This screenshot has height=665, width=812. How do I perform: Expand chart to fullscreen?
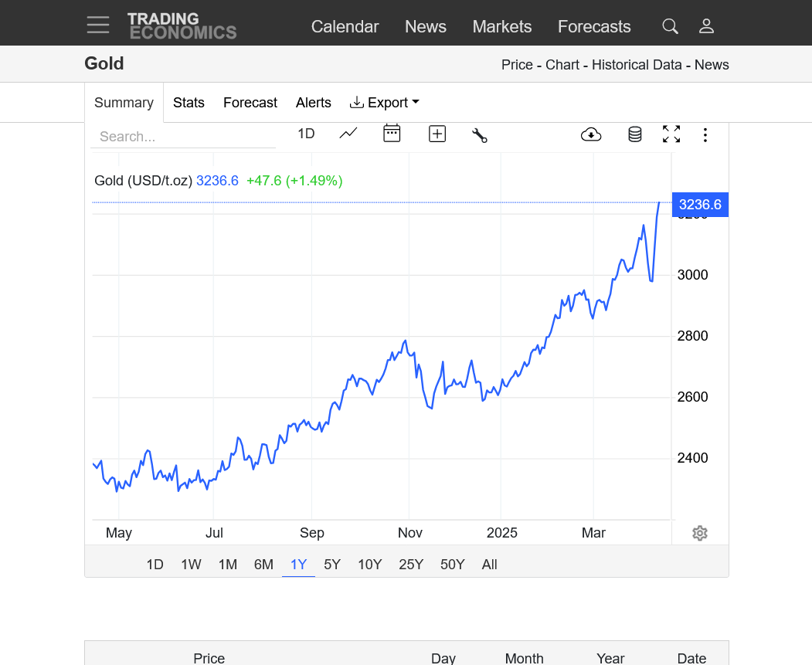click(671, 134)
